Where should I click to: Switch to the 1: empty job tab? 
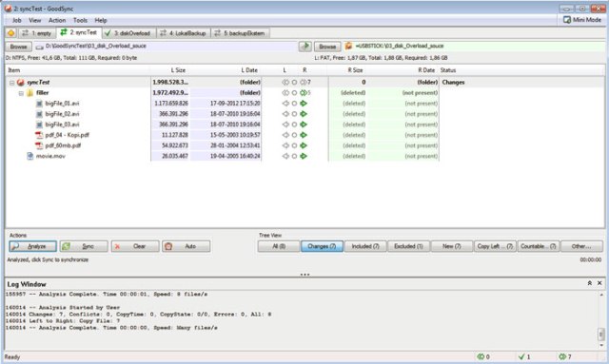[37, 33]
